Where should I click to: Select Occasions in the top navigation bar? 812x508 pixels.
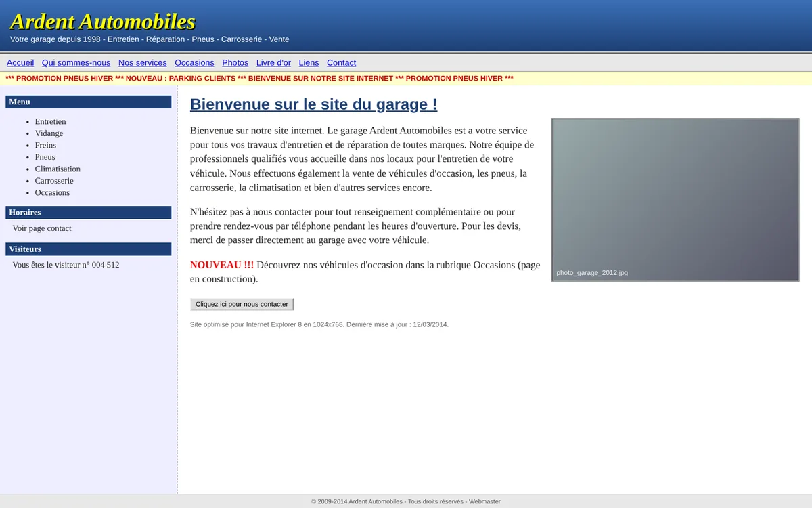(194, 62)
